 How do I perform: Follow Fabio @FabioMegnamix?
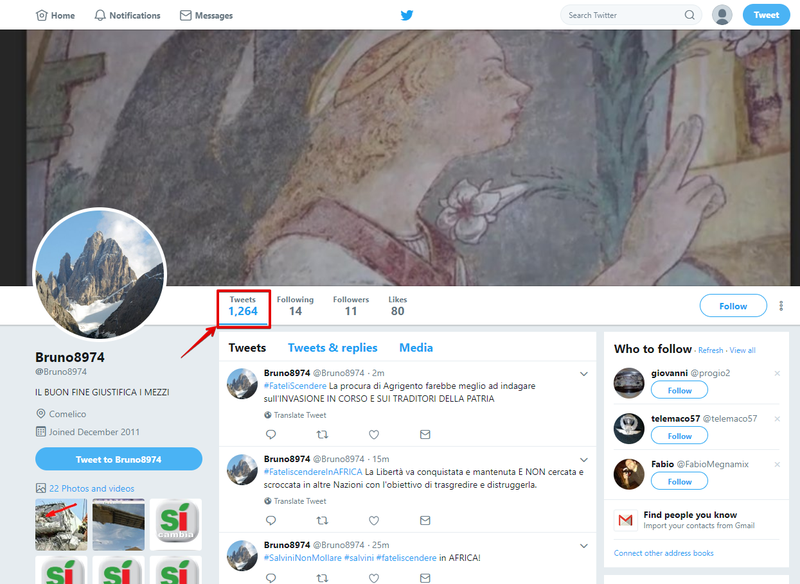pos(680,481)
